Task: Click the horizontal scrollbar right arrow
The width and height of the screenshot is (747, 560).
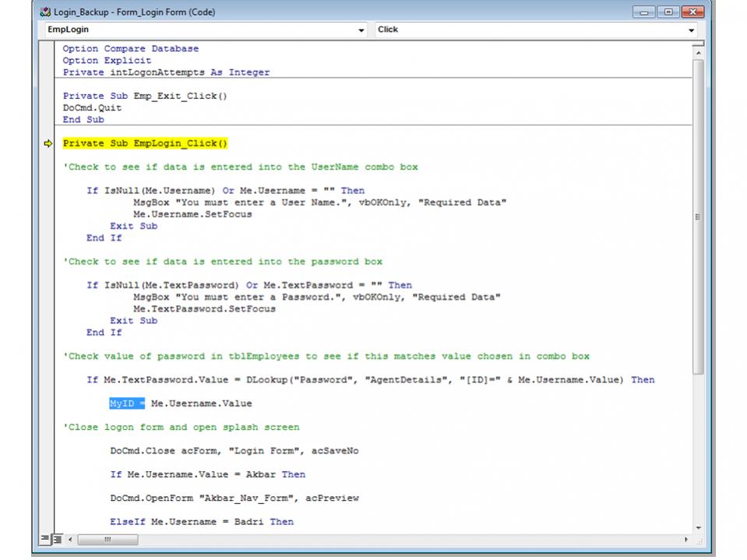Action: (x=686, y=540)
